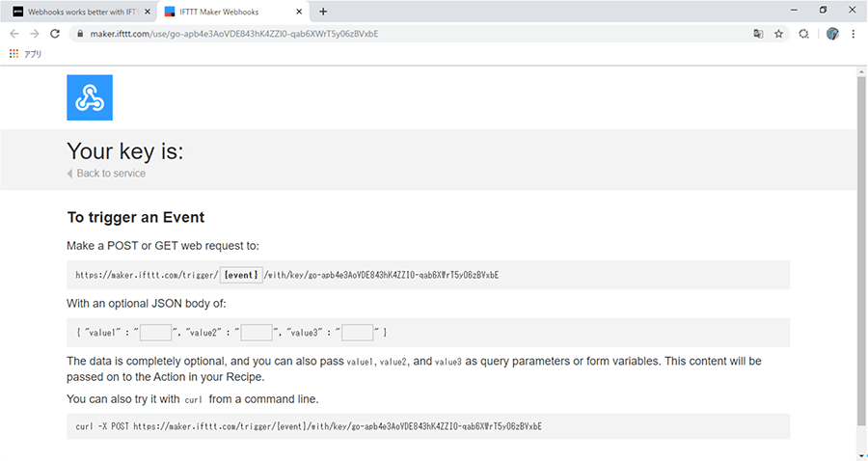Click the value2 input box
This screenshot has height=461, width=868.
257,333
